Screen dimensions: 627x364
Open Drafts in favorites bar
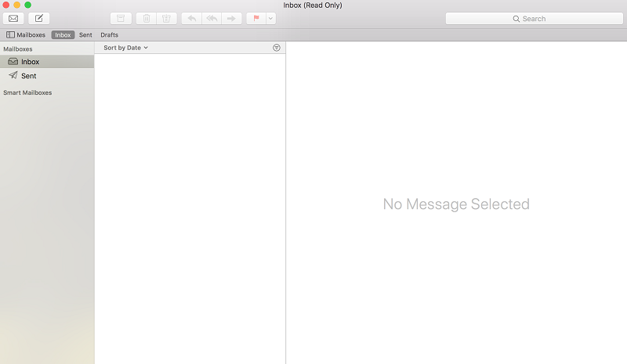(109, 34)
